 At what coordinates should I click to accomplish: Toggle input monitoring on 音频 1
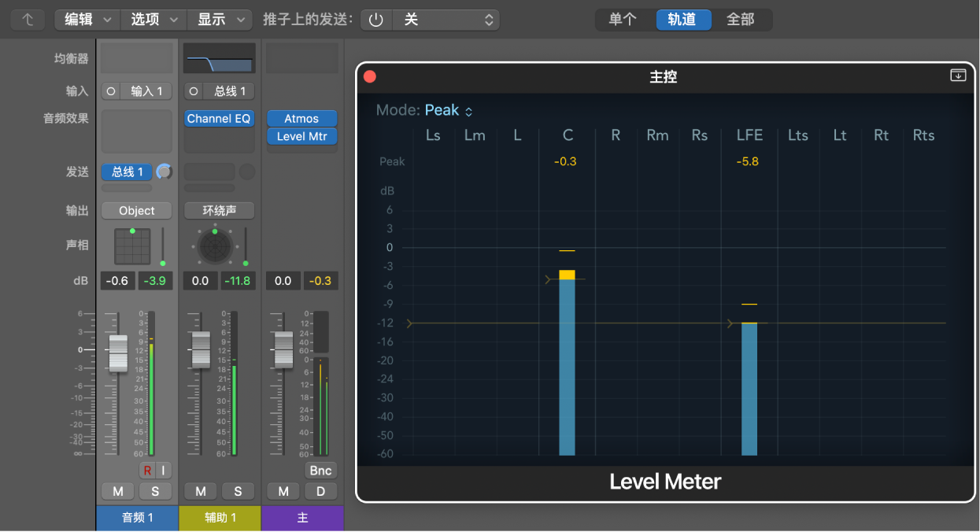(164, 471)
